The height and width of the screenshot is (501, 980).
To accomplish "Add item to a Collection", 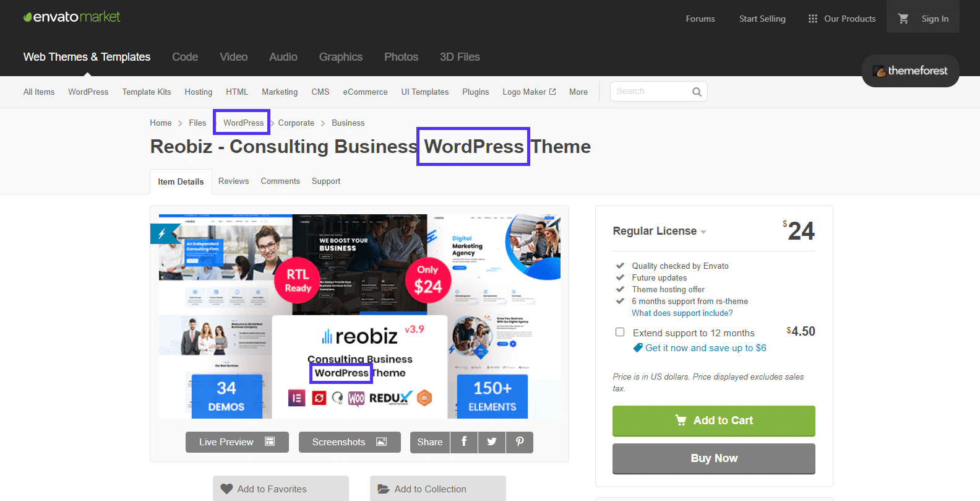I will click(x=438, y=489).
